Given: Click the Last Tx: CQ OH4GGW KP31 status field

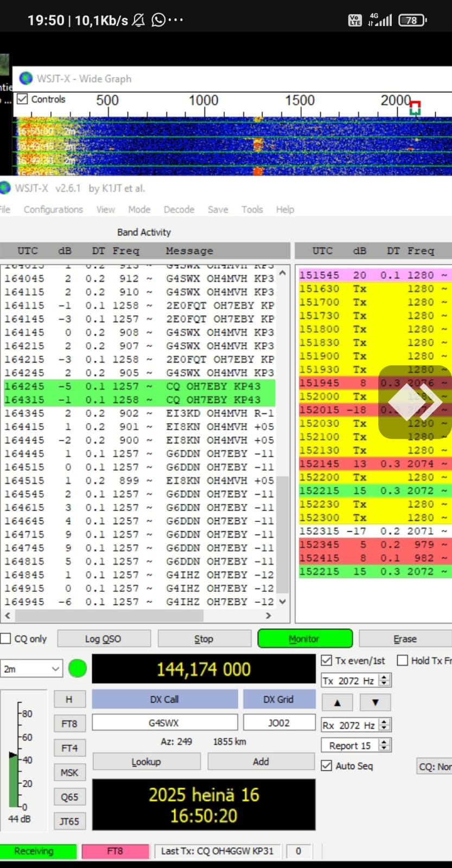Looking at the screenshot, I should (x=218, y=851).
